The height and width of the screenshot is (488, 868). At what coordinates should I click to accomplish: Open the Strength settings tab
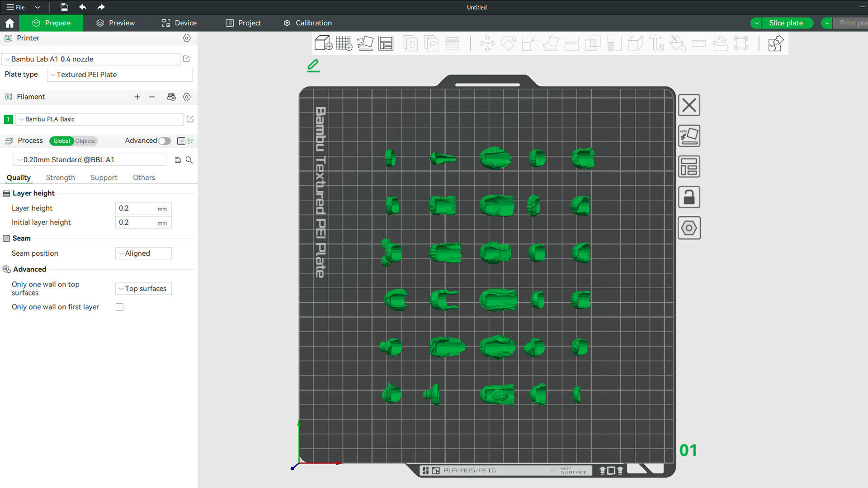pyautogui.click(x=60, y=178)
